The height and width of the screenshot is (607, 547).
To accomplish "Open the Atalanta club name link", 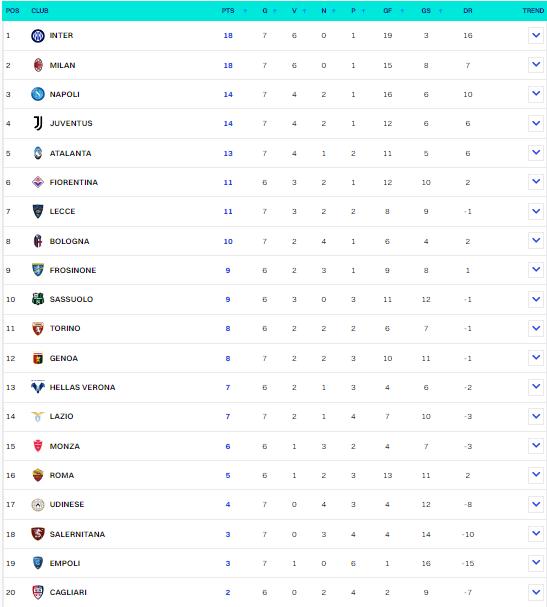I will (70, 153).
